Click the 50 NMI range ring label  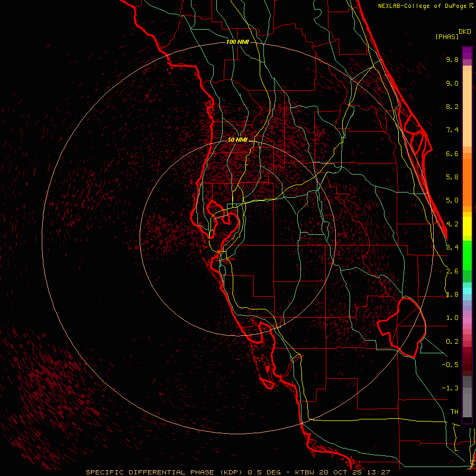coord(237,140)
